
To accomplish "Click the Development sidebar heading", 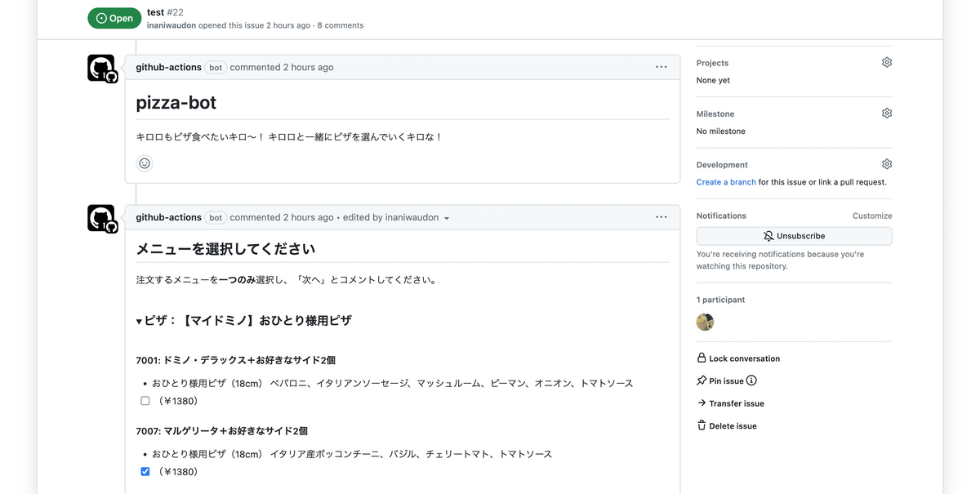I will point(722,164).
